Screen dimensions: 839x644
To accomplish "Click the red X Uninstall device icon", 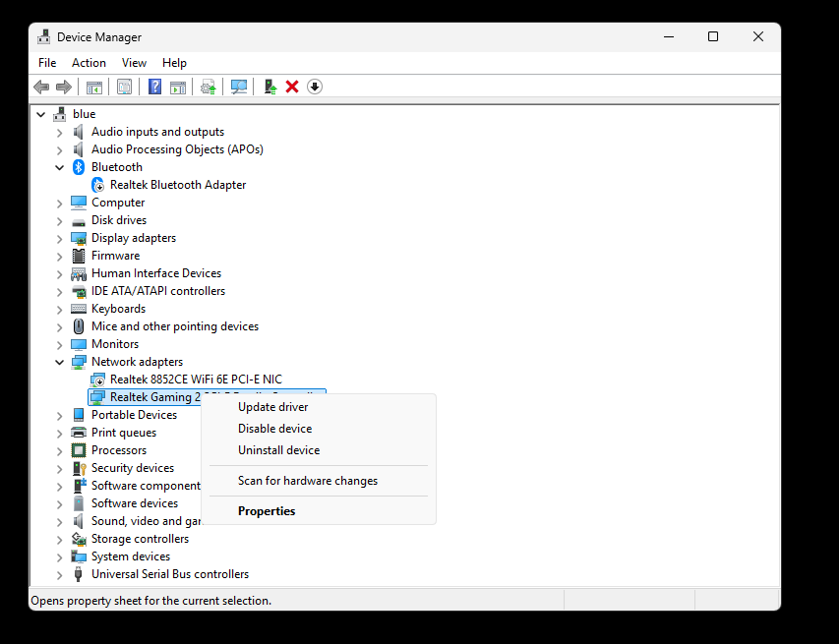I will tap(292, 87).
